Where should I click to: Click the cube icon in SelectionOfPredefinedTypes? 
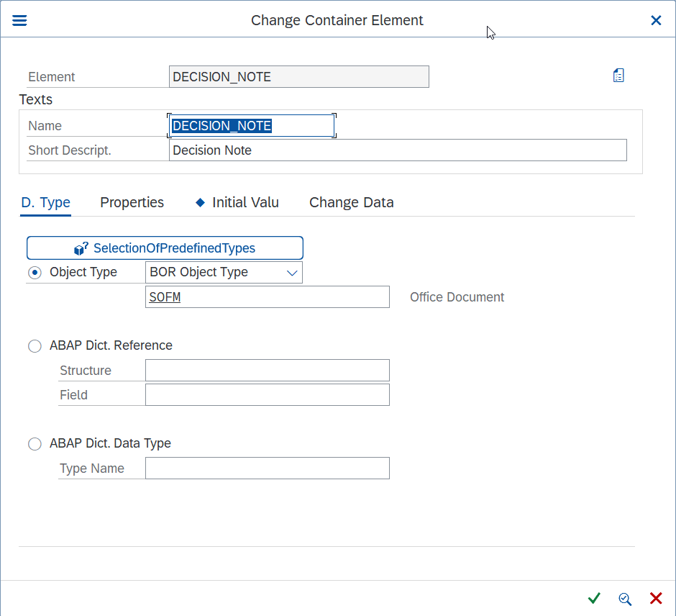click(x=81, y=248)
